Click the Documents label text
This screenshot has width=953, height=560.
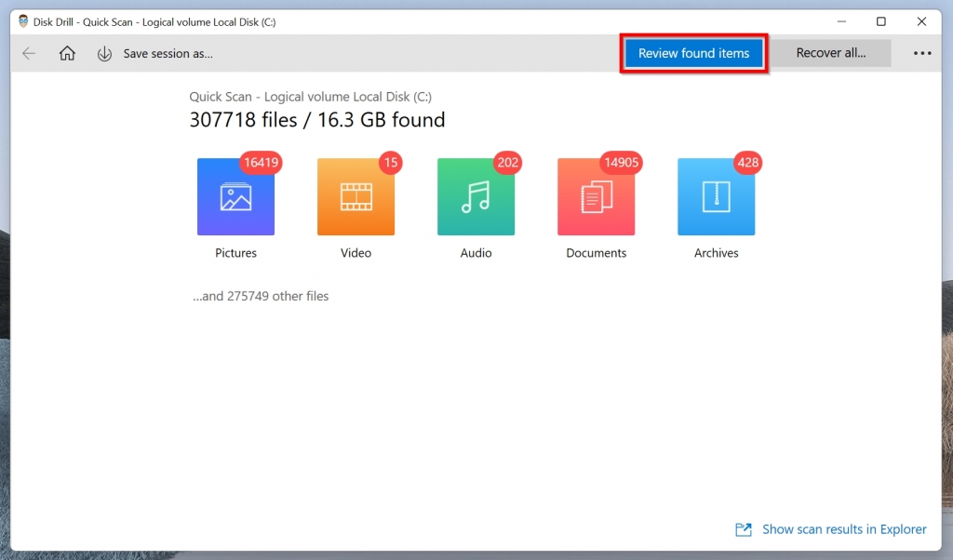pos(597,253)
